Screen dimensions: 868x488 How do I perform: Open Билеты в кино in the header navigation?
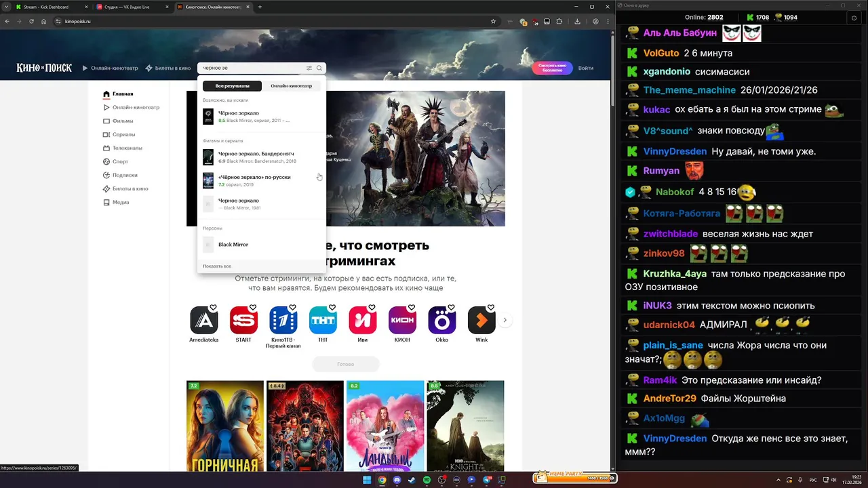168,68
